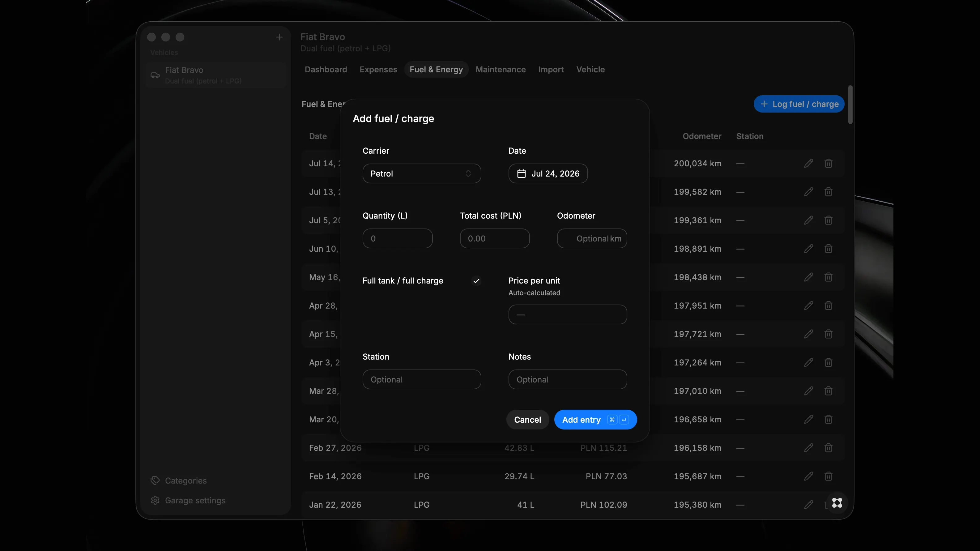Viewport: 980px width, 551px height.
Task: Click the PLN 77.03 cost cell
Action: coord(606,476)
